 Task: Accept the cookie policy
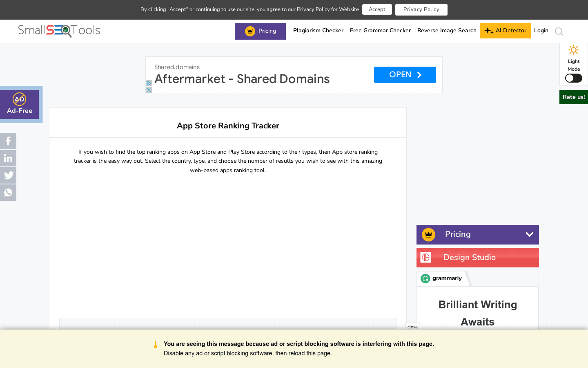(x=377, y=9)
